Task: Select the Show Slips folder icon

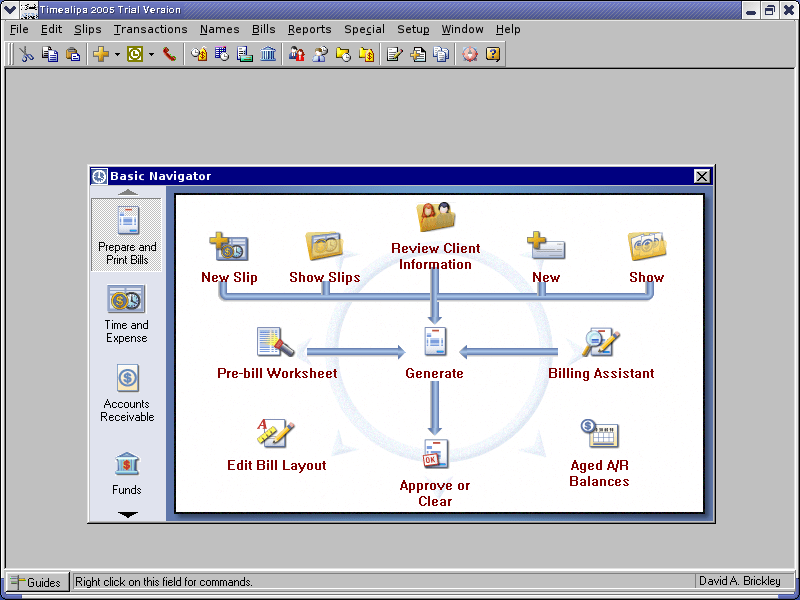Action: pyautogui.click(x=324, y=247)
